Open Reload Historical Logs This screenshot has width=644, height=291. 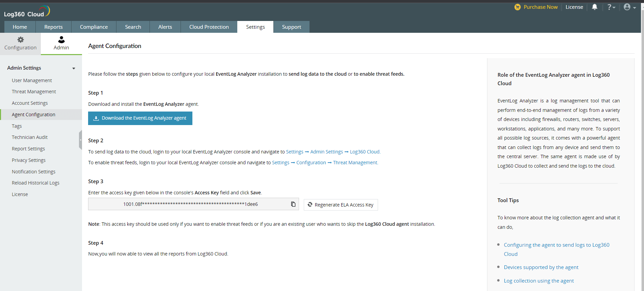pos(35,183)
